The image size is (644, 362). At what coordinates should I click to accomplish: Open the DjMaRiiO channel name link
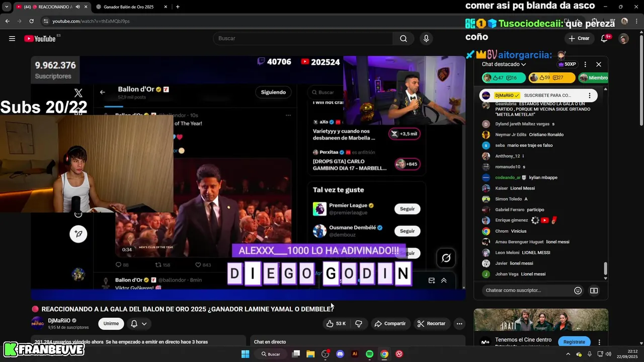pyautogui.click(x=59, y=321)
